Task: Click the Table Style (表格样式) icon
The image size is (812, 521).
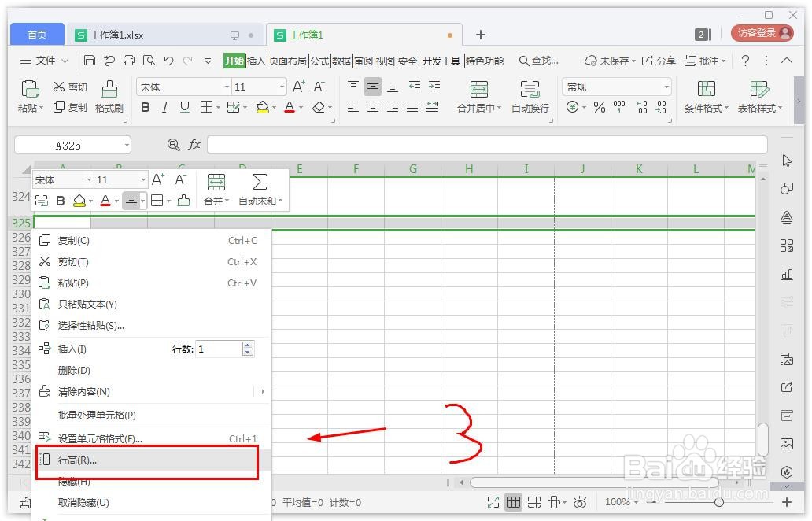Action: (x=759, y=89)
